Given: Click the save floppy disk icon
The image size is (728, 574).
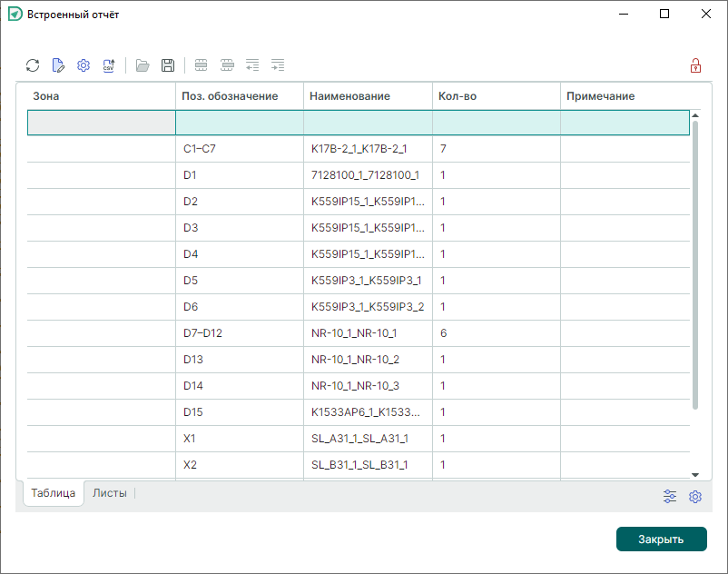Looking at the screenshot, I should [x=168, y=65].
